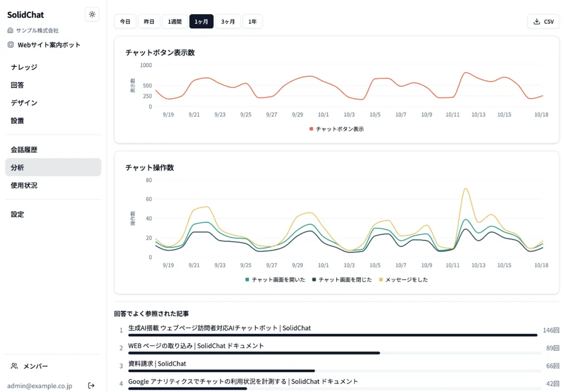The height and width of the screenshot is (392, 564).
Task: Click the download icon in CSV button
Action: (x=537, y=21)
